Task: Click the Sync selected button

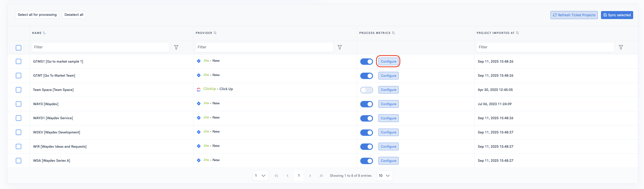Action: 617,15
